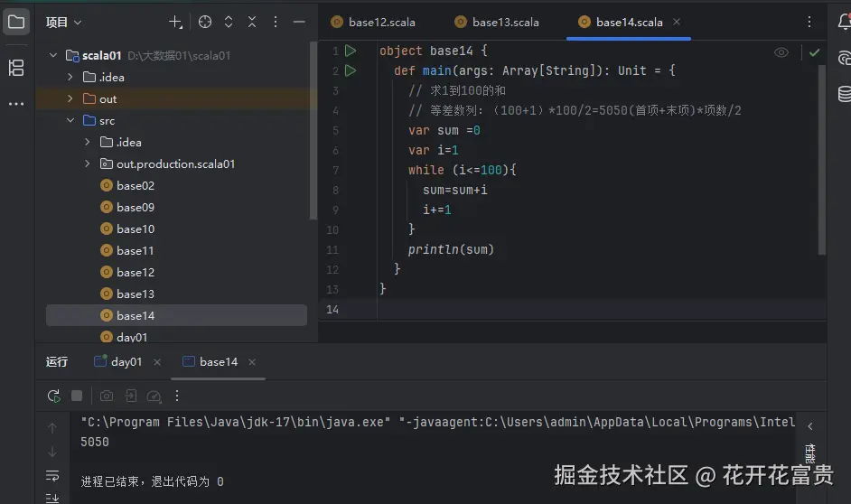Expand the top-level .idea folder
This screenshot has width=851, height=504.
tap(70, 77)
